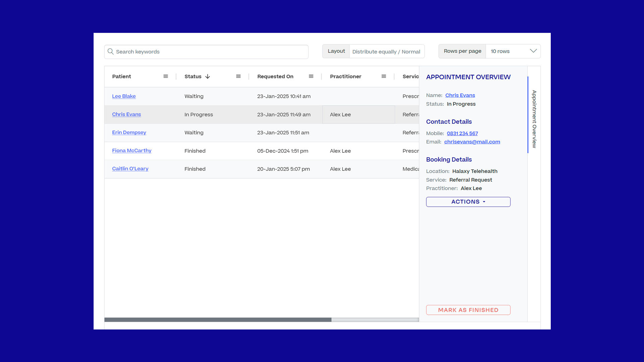Open the Appointment Overview side tab

click(534, 119)
